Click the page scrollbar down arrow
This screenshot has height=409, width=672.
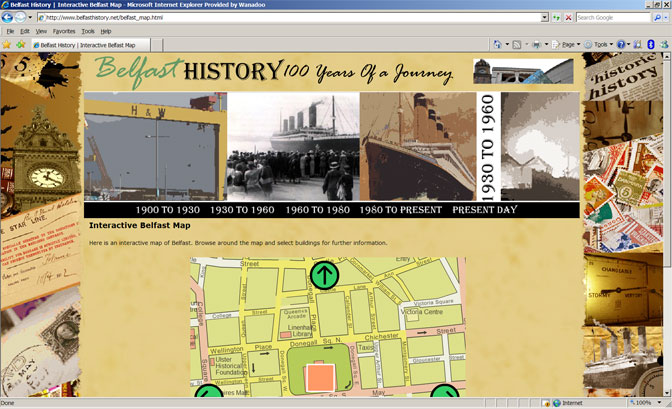pos(667,393)
